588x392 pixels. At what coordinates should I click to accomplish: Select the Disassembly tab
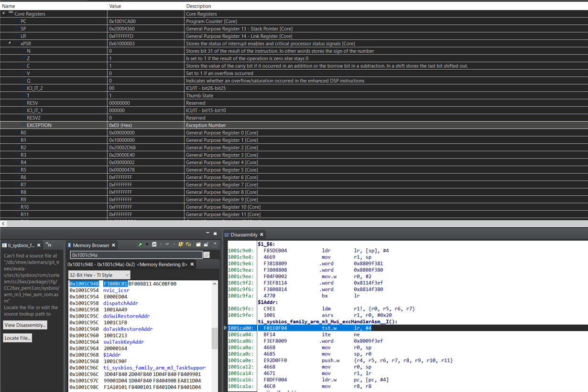click(244, 235)
